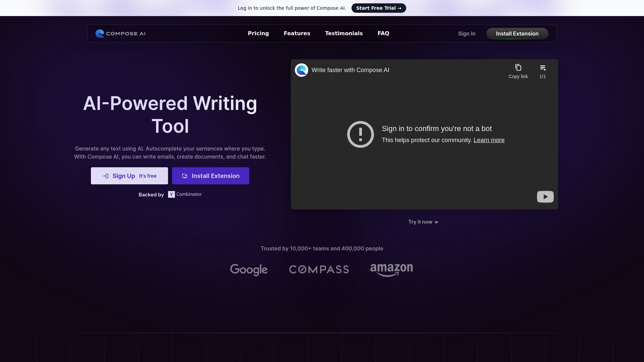Click the exclamation warning icon in video

click(360, 134)
